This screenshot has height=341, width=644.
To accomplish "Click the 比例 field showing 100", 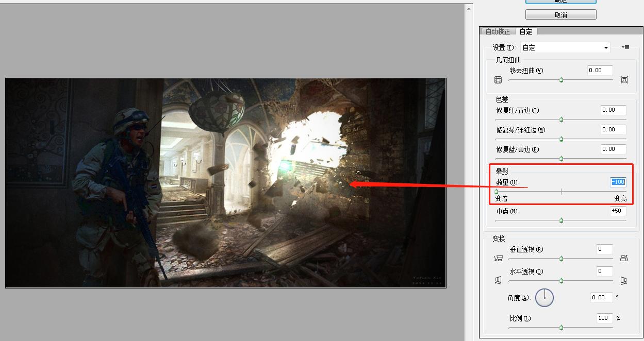I will tap(605, 318).
